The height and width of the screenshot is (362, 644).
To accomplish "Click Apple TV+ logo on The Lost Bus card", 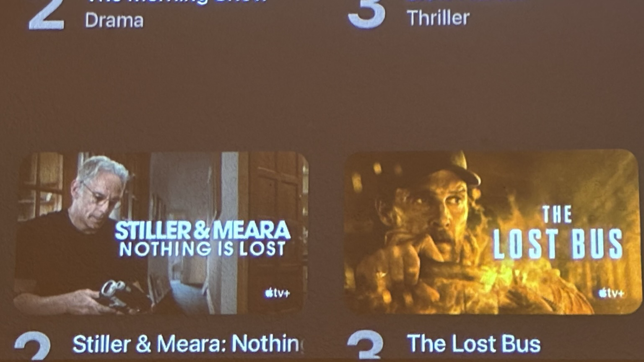I will click(x=611, y=293).
